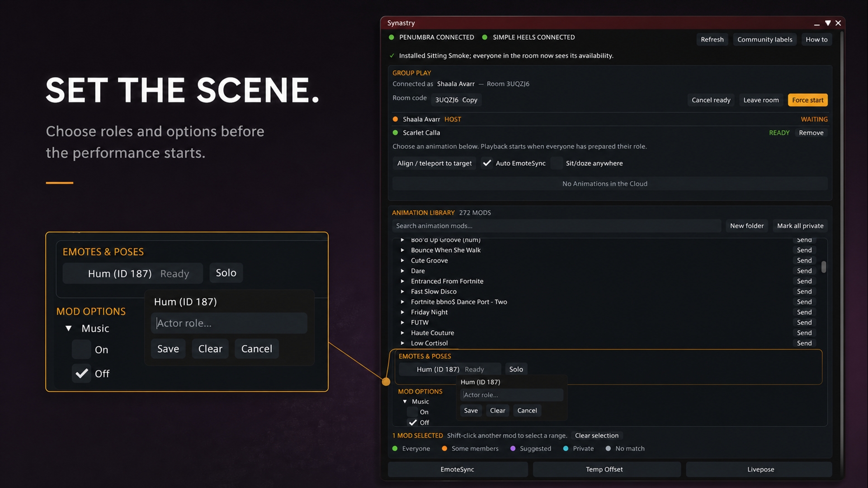868x488 pixels.
Task: Enable the Sit/doze anywhere checkbox
Action: coord(557,163)
